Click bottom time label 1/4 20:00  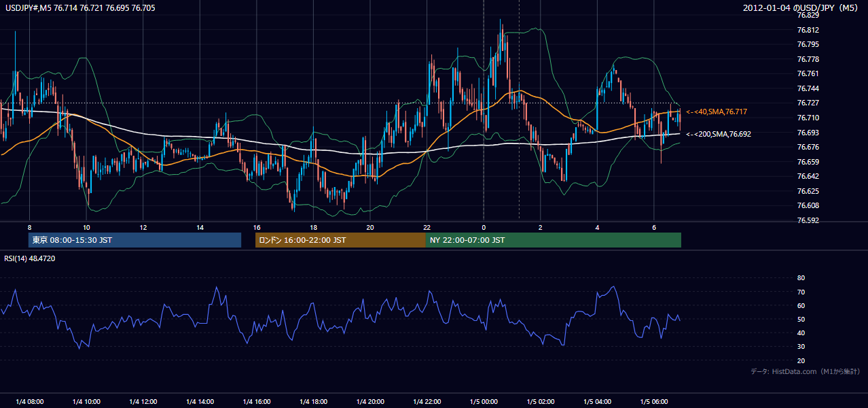370,402
